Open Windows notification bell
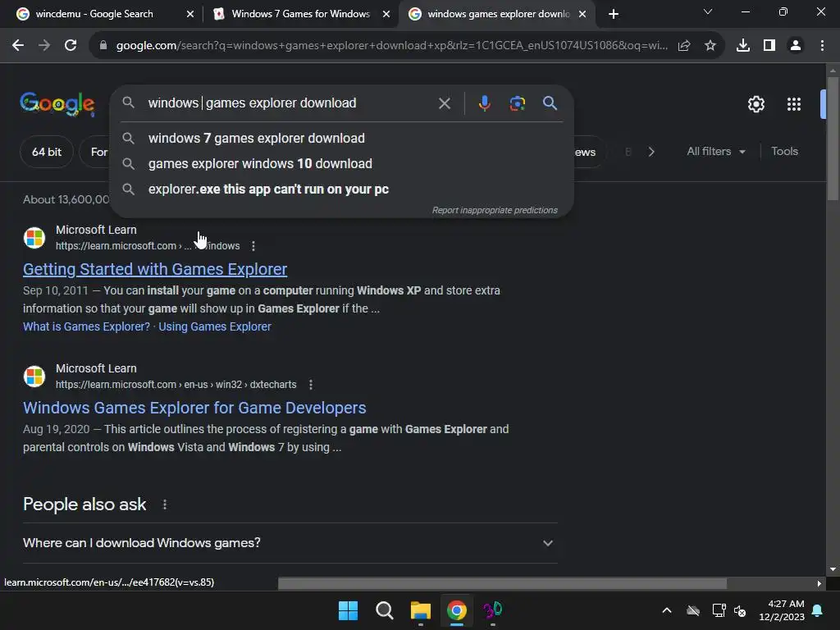This screenshot has width=840, height=630. click(818, 610)
